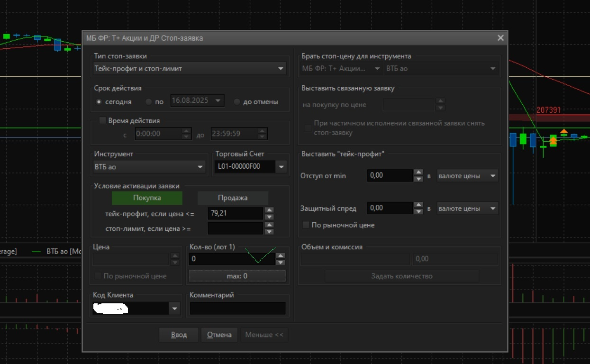Close the stop-order dialog window
590x364 pixels.
pos(500,38)
